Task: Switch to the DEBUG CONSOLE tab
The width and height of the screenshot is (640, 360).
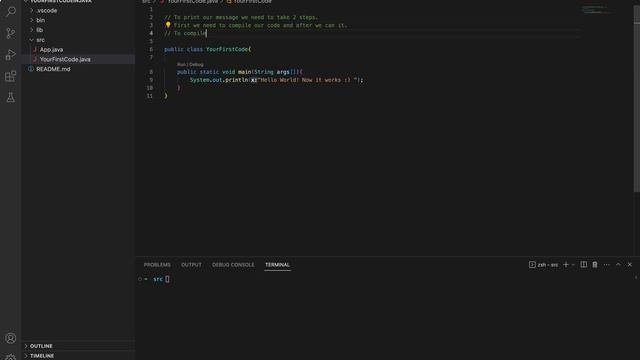Action: (233, 265)
